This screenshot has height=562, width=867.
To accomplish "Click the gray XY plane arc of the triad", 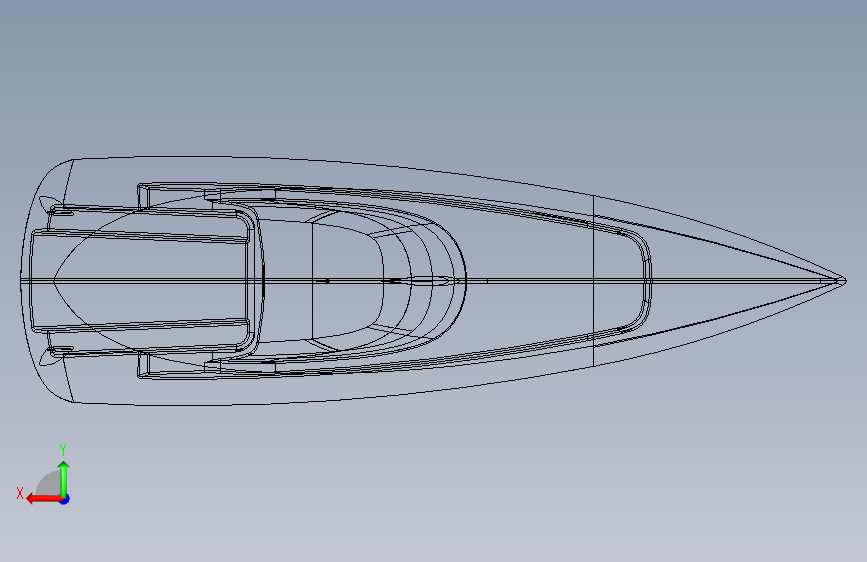I will click(48, 483).
